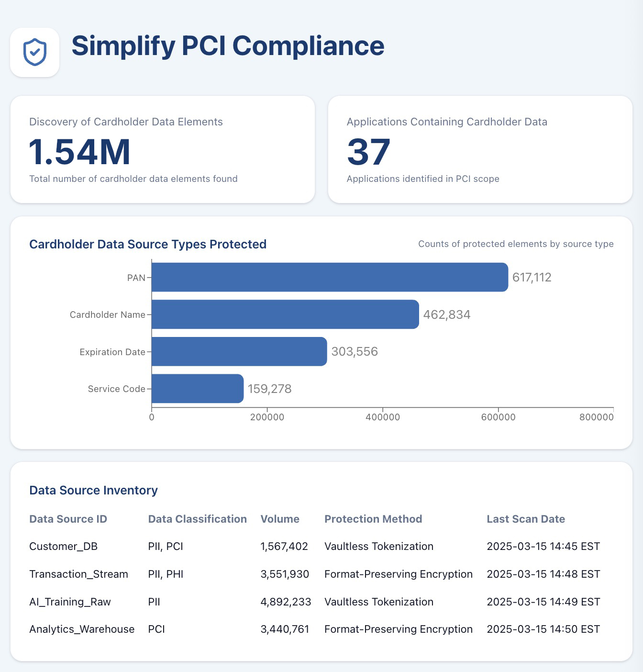Click the Cardholder Data Source Types Protected title
This screenshot has width=643, height=672.
click(x=148, y=244)
